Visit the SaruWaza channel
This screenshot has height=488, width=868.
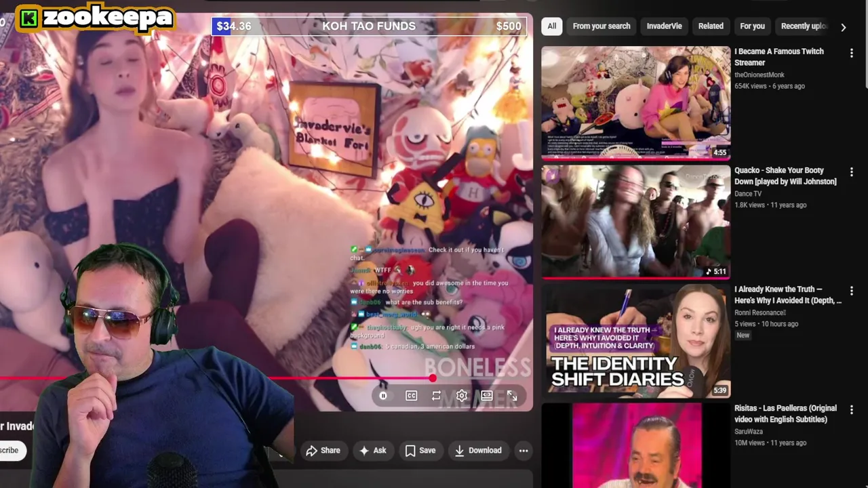(x=749, y=431)
